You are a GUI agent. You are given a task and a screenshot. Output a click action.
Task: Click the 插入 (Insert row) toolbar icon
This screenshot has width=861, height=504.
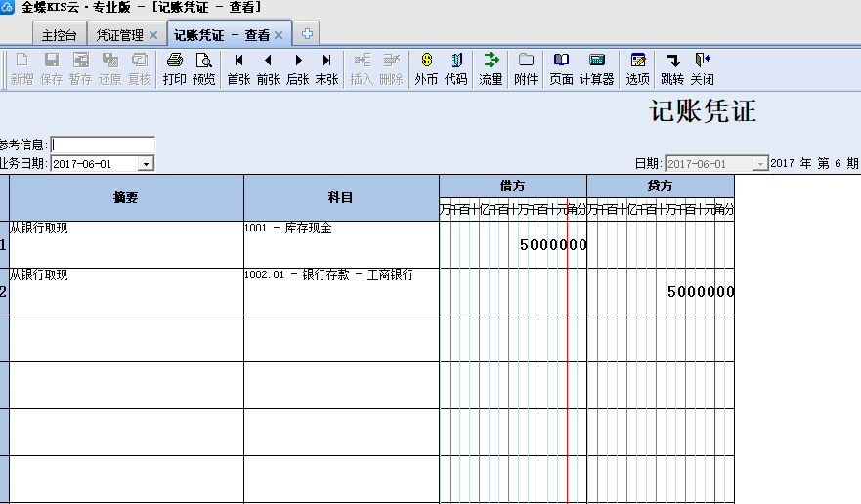(362, 68)
